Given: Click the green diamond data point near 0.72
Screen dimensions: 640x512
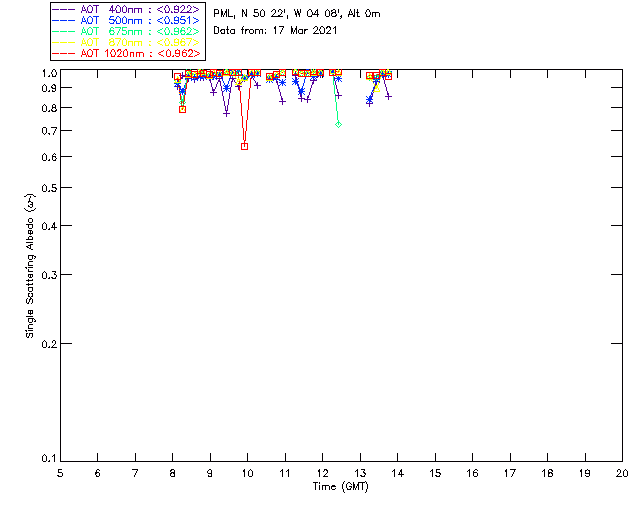Looking at the screenshot, I should [x=338, y=125].
